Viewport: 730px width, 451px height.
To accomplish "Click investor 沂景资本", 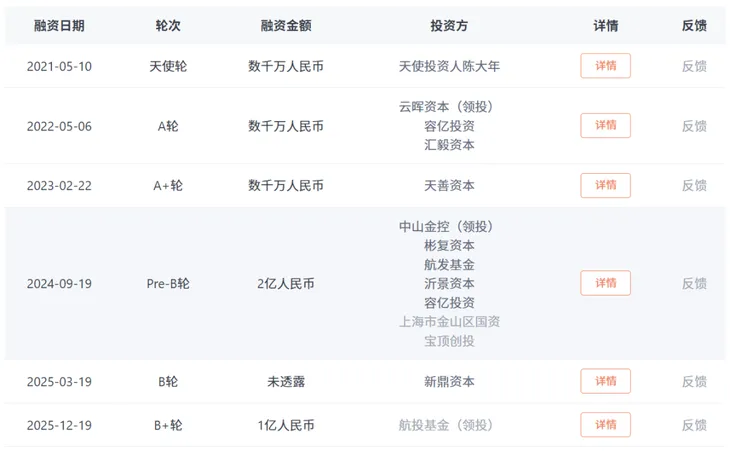I will 449,283.
